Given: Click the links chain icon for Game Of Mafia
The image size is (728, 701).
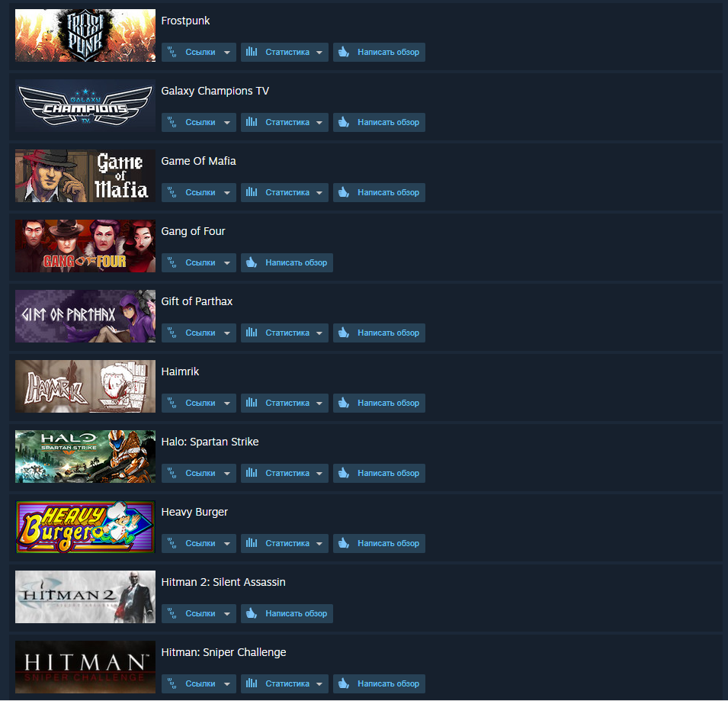Looking at the screenshot, I should pyautogui.click(x=172, y=192).
